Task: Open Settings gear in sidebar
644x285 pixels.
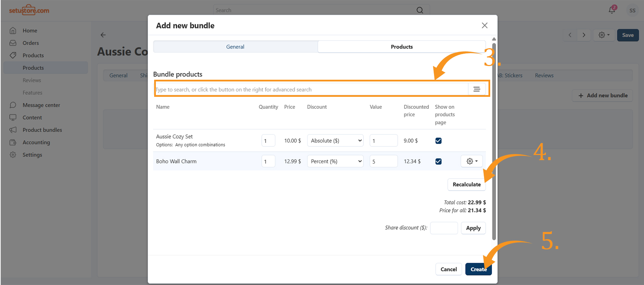Action: point(13,155)
